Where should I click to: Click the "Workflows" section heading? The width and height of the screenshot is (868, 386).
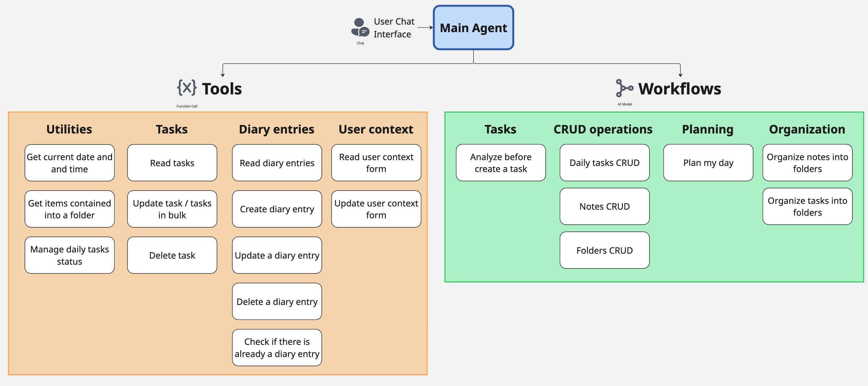pyautogui.click(x=679, y=89)
